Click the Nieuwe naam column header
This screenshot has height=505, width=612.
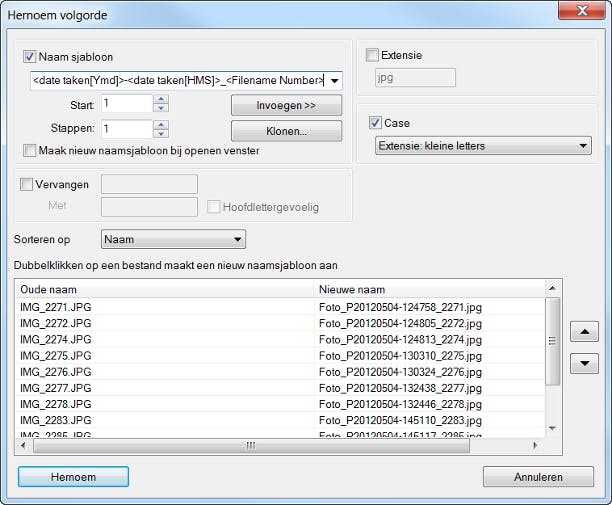coord(429,290)
